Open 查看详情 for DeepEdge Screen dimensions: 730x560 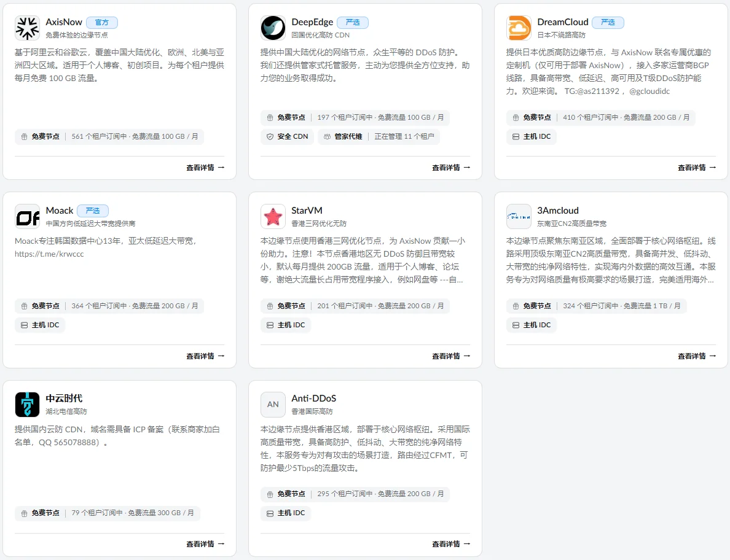tap(451, 168)
